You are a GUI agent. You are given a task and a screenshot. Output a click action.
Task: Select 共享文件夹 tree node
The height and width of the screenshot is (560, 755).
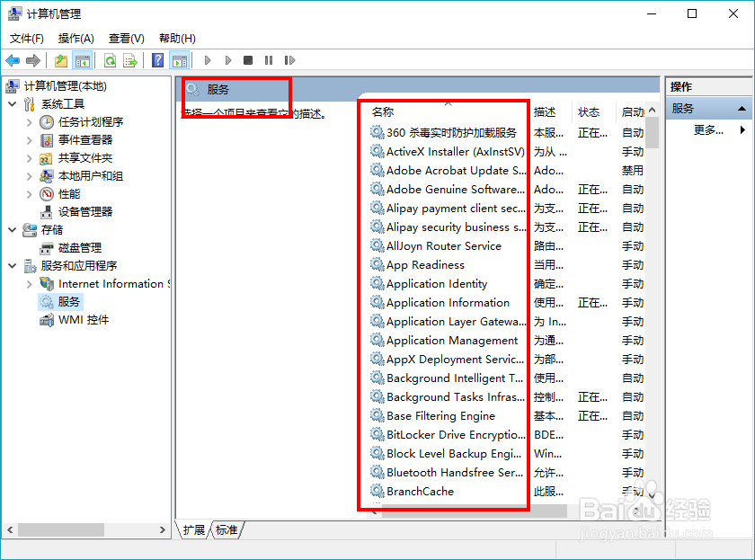coord(85,158)
